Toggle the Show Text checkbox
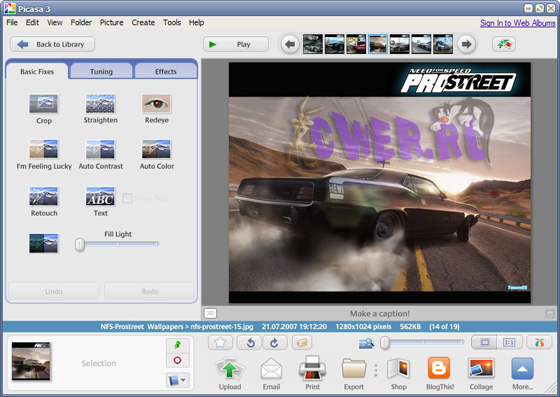 pyautogui.click(x=127, y=198)
